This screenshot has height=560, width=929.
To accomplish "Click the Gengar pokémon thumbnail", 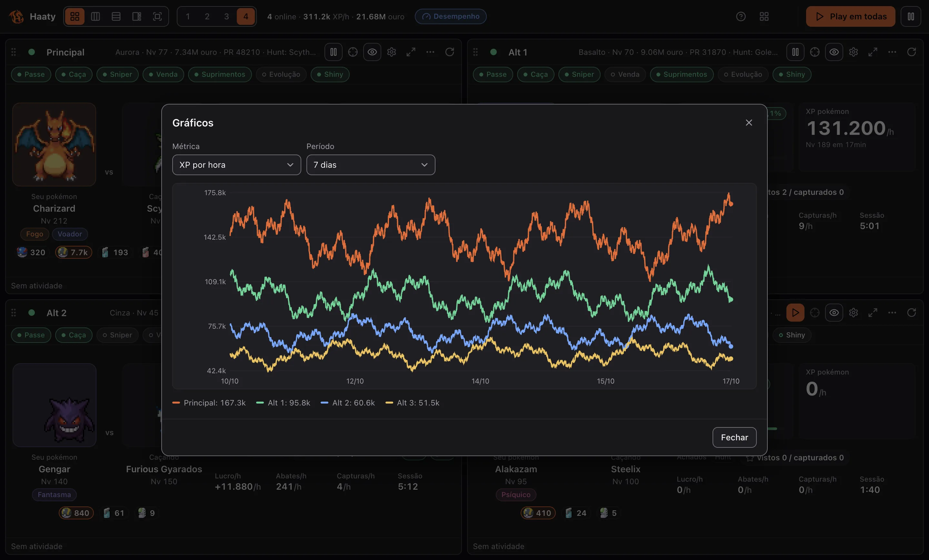I will (54, 405).
